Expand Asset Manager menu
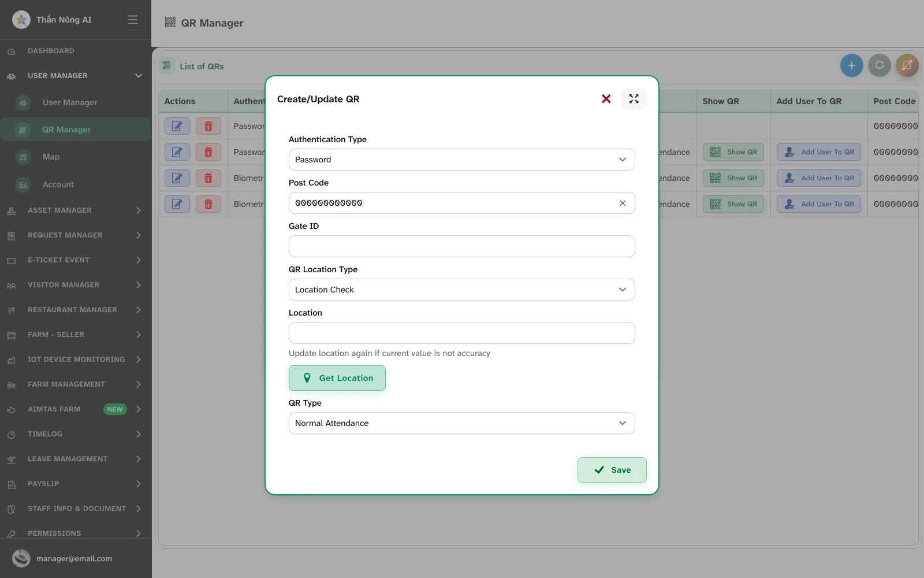 76,210
